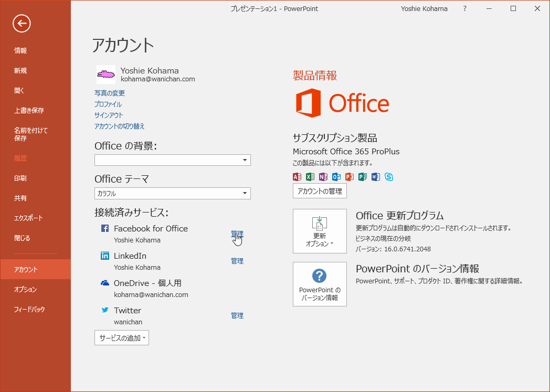Click 管理 link for LinkedIn
The height and width of the screenshot is (392, 550).
point(237,261)
